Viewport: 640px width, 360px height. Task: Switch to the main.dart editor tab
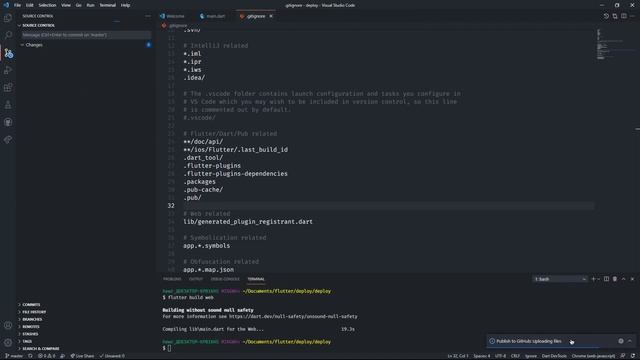(x=213, y=16)
